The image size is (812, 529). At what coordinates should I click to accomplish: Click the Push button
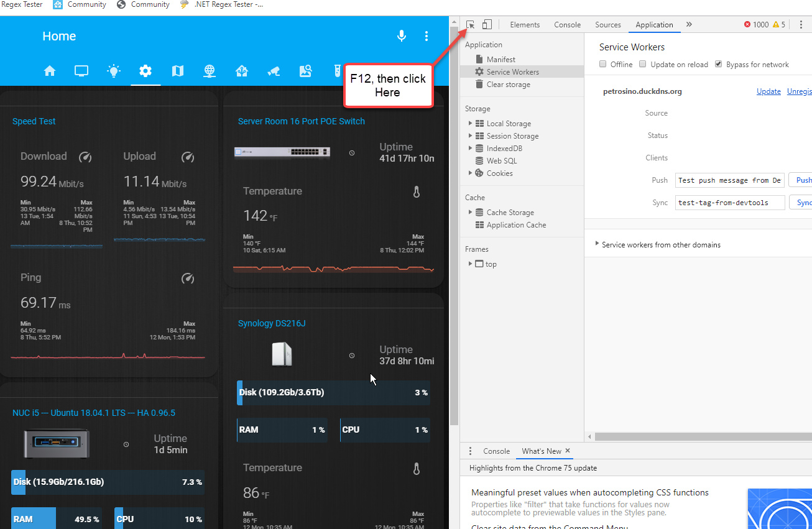[802, 180]
